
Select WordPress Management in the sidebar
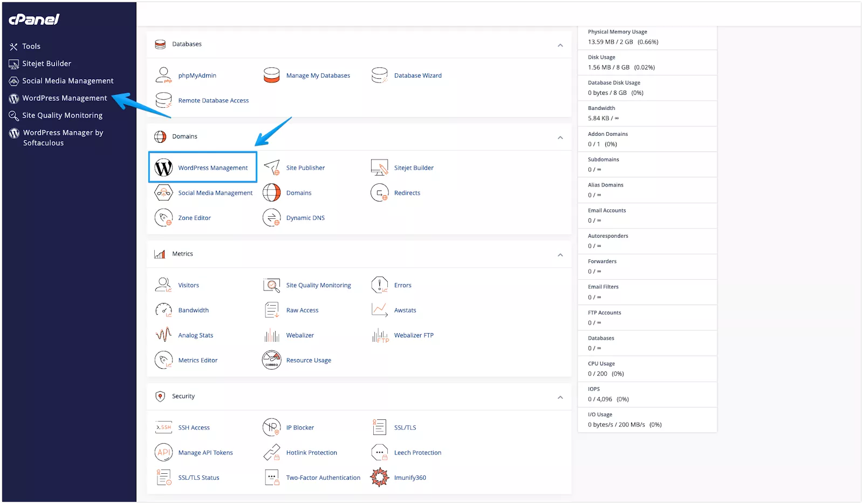(64, 98)
